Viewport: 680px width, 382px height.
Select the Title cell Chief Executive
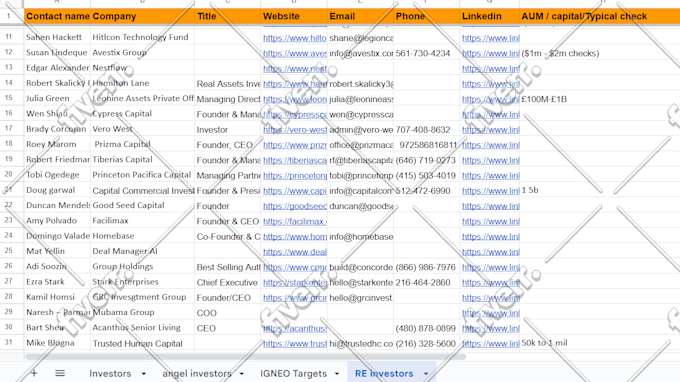coord(228,282)
